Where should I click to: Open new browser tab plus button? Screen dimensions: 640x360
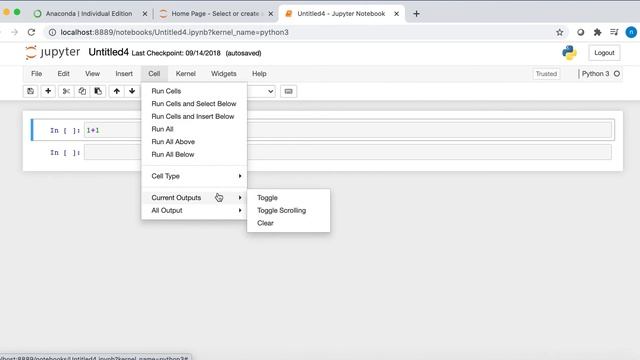point(416,14)
